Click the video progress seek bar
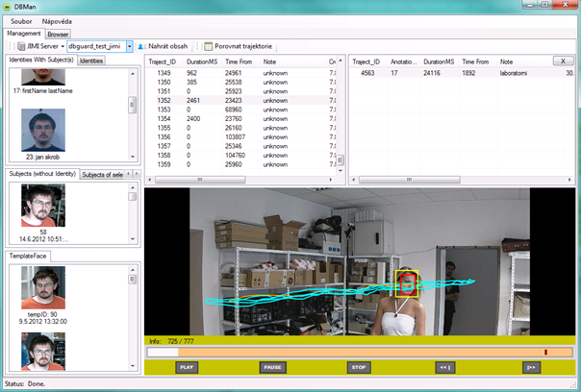The width and height of the screenshot is (581, 392). pos(346,353)
